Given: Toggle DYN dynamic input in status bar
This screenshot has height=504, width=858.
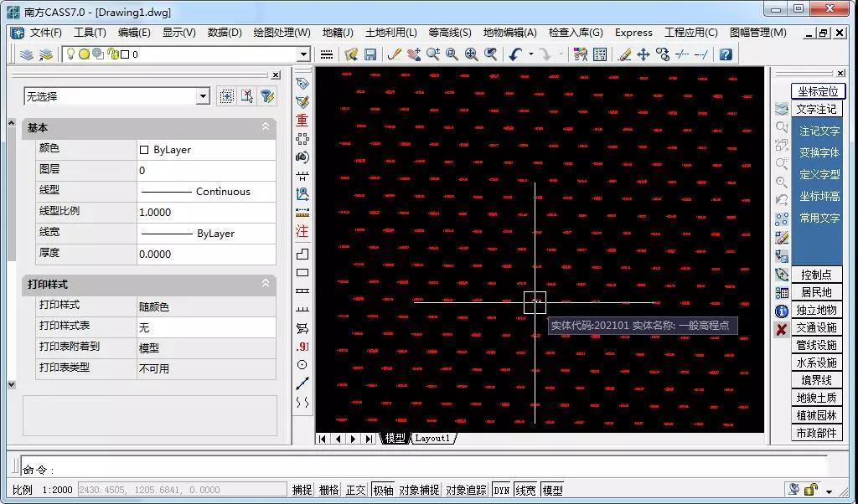Looking at the screenshot, I should 501,490.
